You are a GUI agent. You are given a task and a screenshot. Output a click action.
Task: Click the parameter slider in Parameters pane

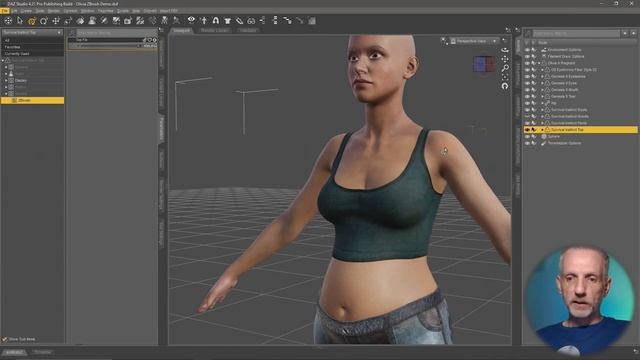coord(107,46)
